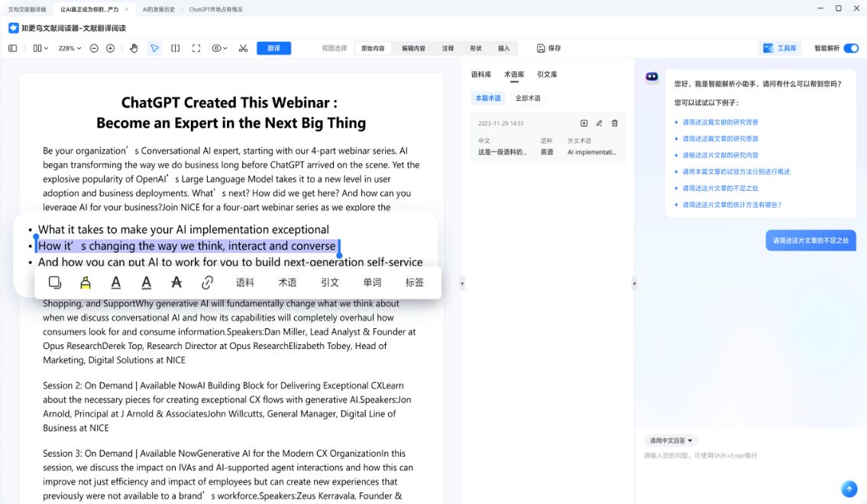The height and width of the screenshot is (504, 867).
Task: Apply the yellow highlighter to the selected text
Action: point(85,283)
